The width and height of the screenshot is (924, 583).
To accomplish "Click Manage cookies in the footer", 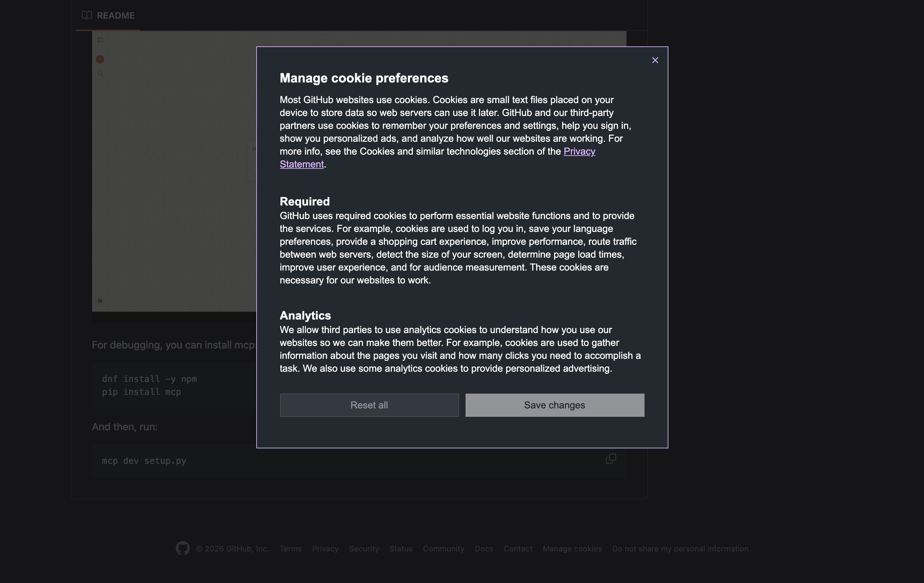I will pyautogui.click(x=572, y=549).
